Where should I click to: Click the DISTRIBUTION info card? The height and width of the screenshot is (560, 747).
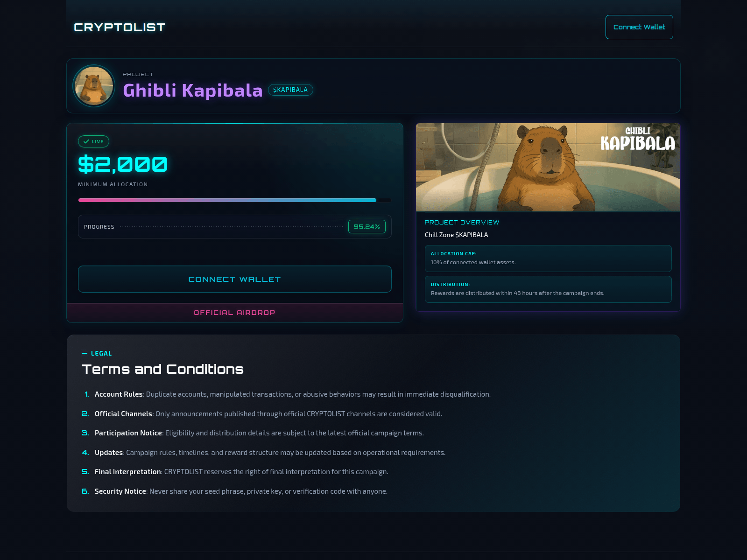pos(548,289)
